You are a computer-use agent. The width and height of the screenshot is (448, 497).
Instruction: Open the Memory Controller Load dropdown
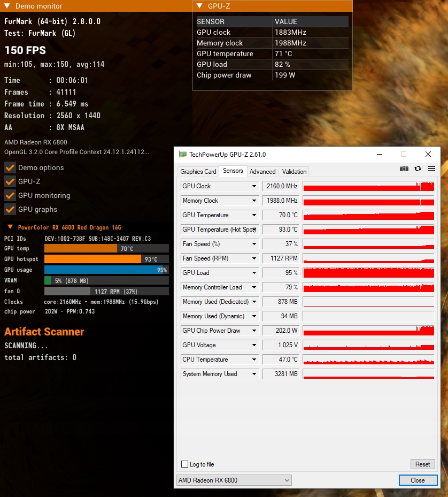pyautogui.click(x=254, y=287)
